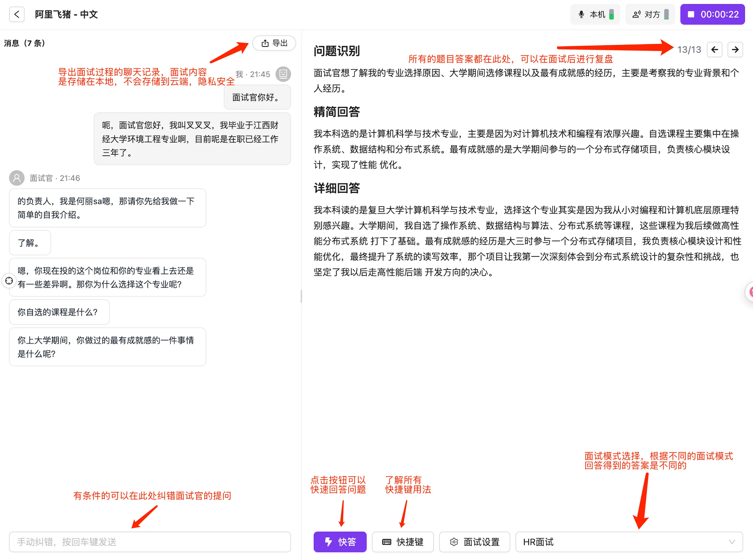The image size is (753, 560).
Task: Open 面试设置 interview settings
Action: [474, 542]
